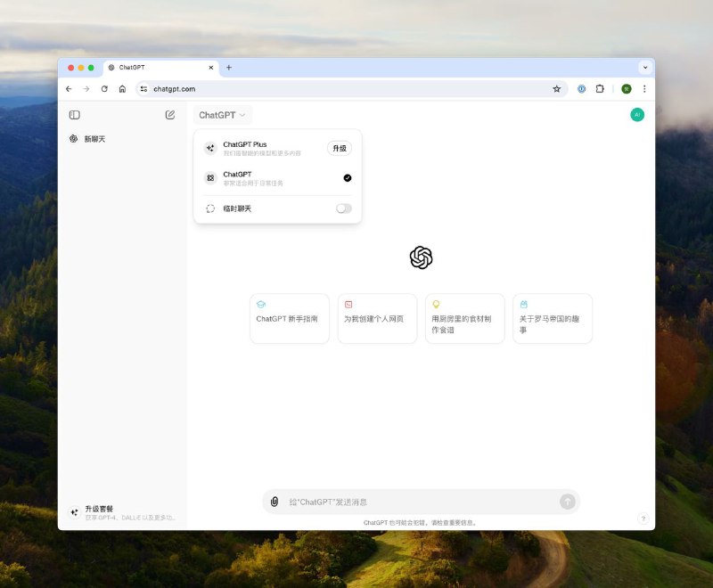Click the graduation cap icon on guide card
Image resolution: width=713 pixels, height=588 pixels.
coord(261,305)
